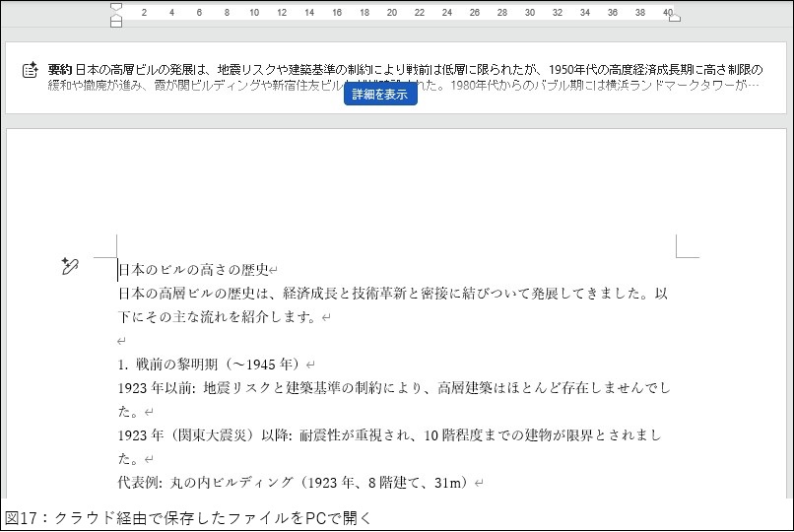Click the bold 要約 label in summary
Viewport: 794px width, 532px height.
click(60, 70)
